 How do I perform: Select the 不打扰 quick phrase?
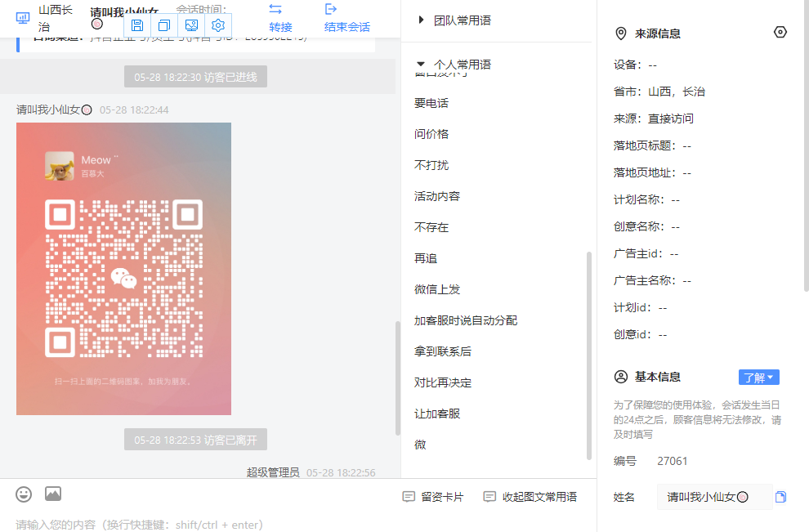point(431,165)
